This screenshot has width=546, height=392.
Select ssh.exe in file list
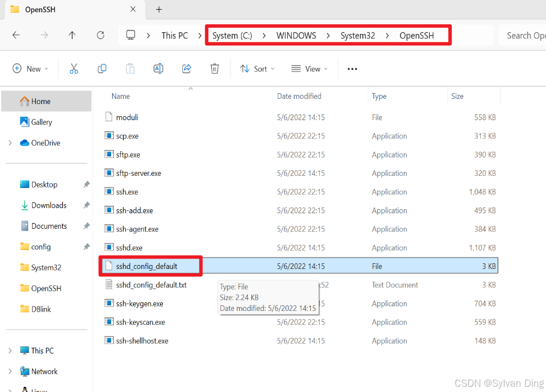(127, 192)
